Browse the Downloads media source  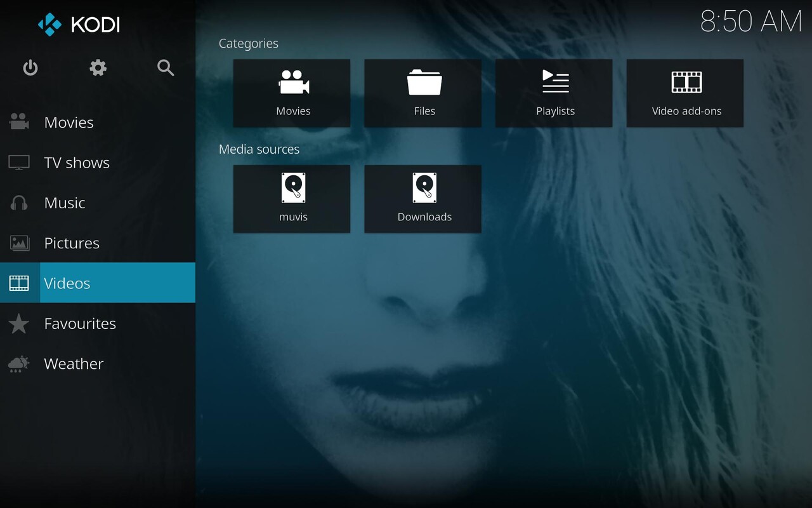pos(423,199)
